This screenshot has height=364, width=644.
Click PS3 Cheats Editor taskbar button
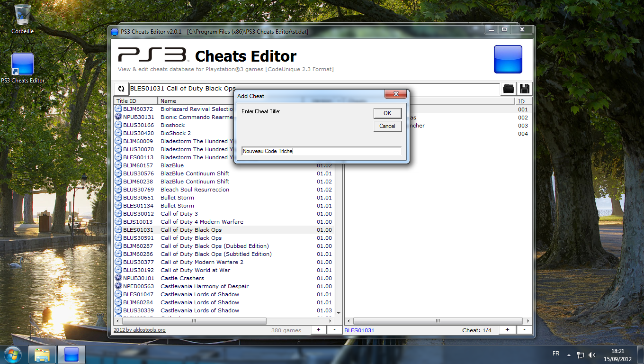(72, 355)
